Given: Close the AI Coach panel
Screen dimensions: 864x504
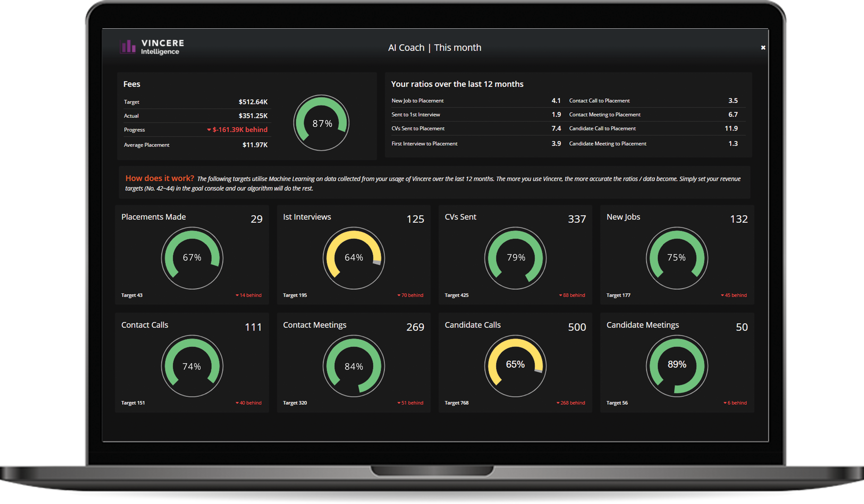Looking at the screenshot, I should 763,48.
